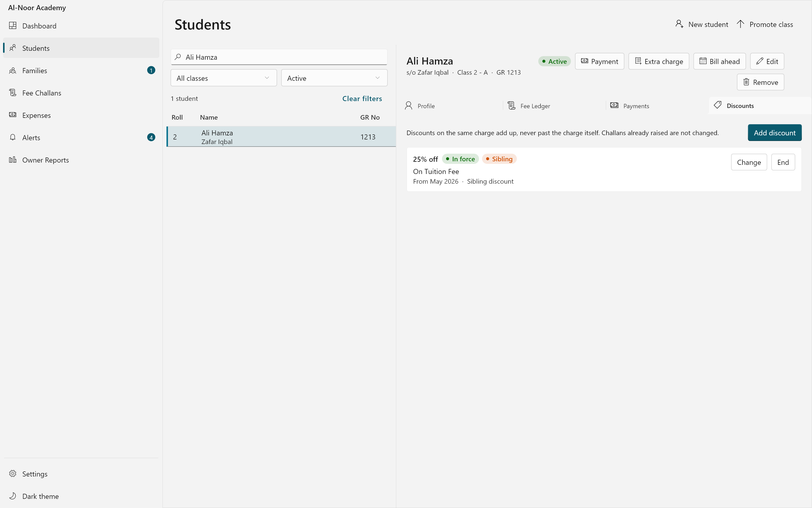Click the Remove button label
Viewport: 812px width, 508px height.
(x=765, y=82)
